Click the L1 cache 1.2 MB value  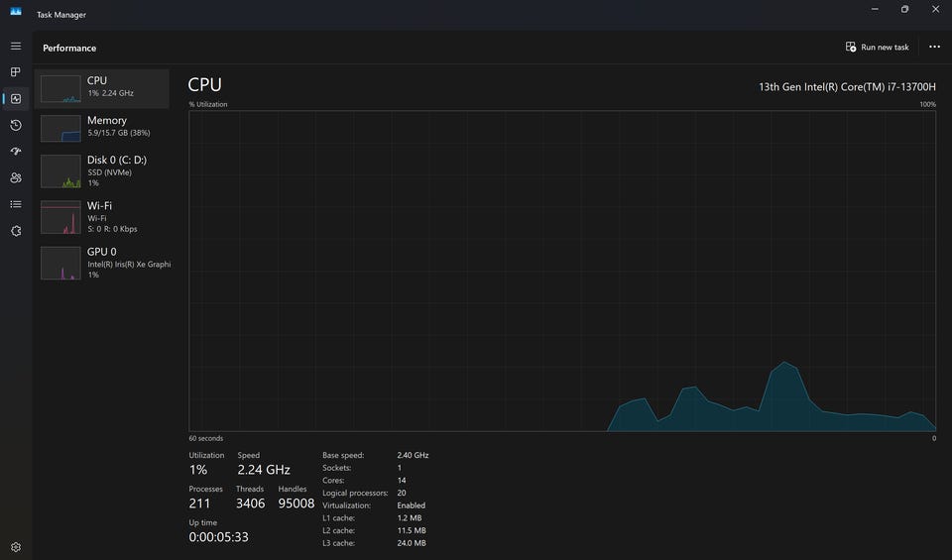pyautogui.click(x=410, y=518)
